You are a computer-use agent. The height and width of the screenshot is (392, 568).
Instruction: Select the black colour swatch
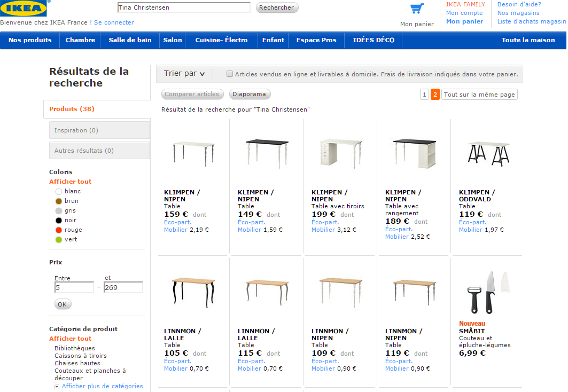[59, 221]
